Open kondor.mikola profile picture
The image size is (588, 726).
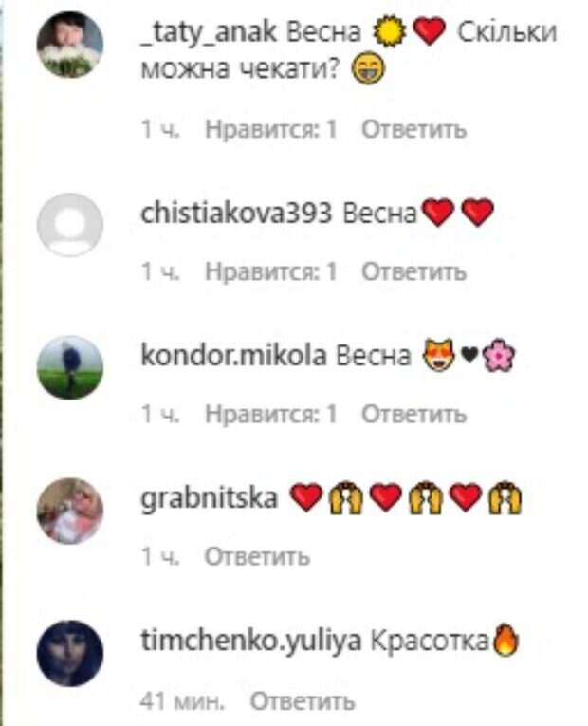tap(70, 367)
